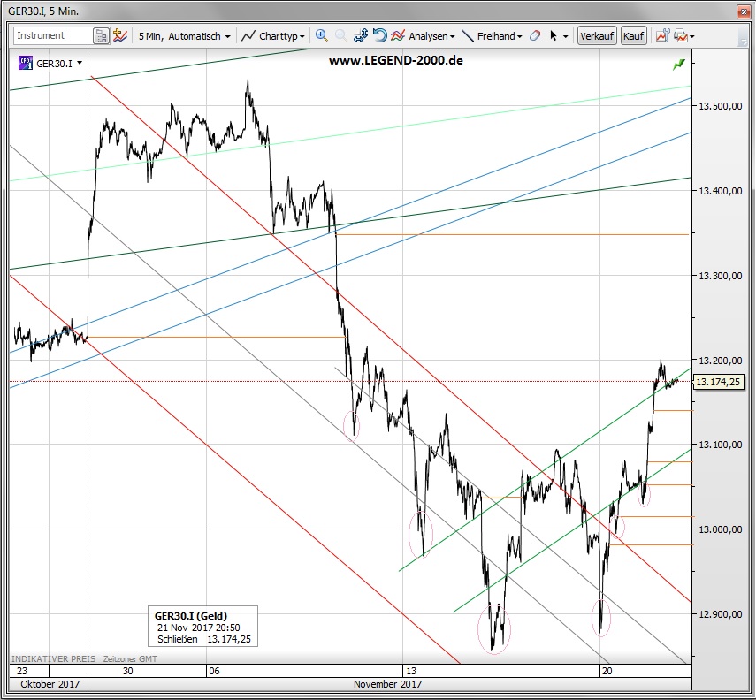Click the add instrument to chart icon

click(120, 35)
